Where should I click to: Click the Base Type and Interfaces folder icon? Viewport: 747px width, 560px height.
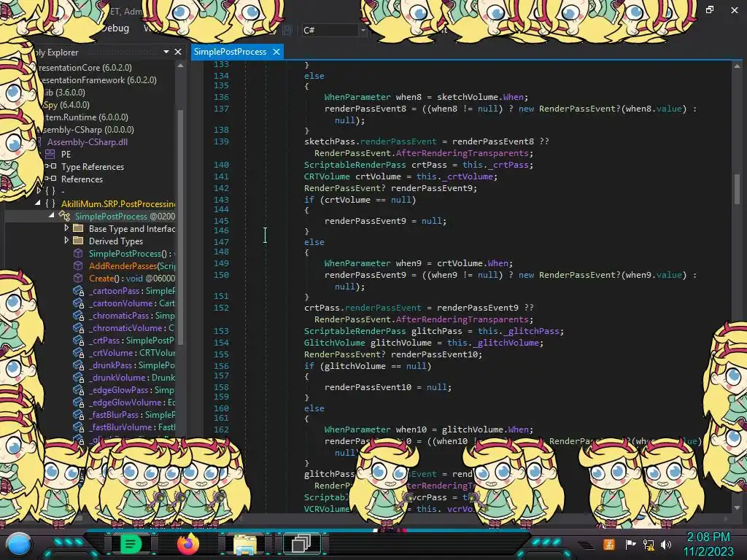tap(78, 228)
